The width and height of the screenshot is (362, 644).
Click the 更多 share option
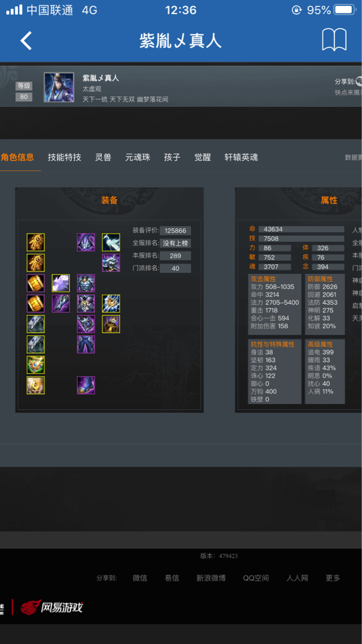(333, 578)
